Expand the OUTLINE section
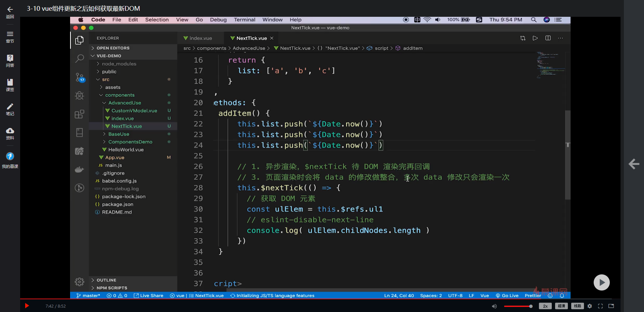 click(106, 280)
